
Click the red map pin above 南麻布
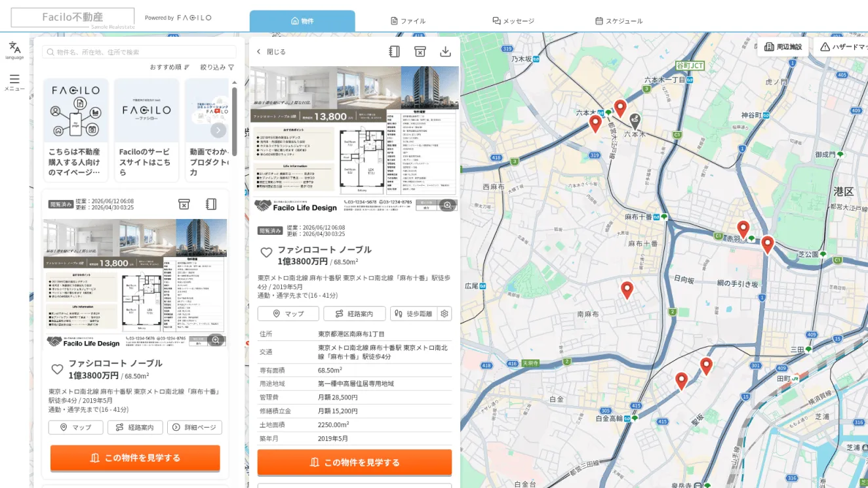[627, 290]
